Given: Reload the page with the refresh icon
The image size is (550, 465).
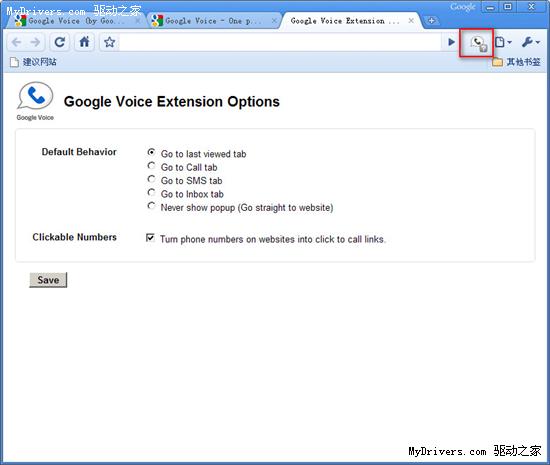Looking at the screenshot, I should [60, 42].
